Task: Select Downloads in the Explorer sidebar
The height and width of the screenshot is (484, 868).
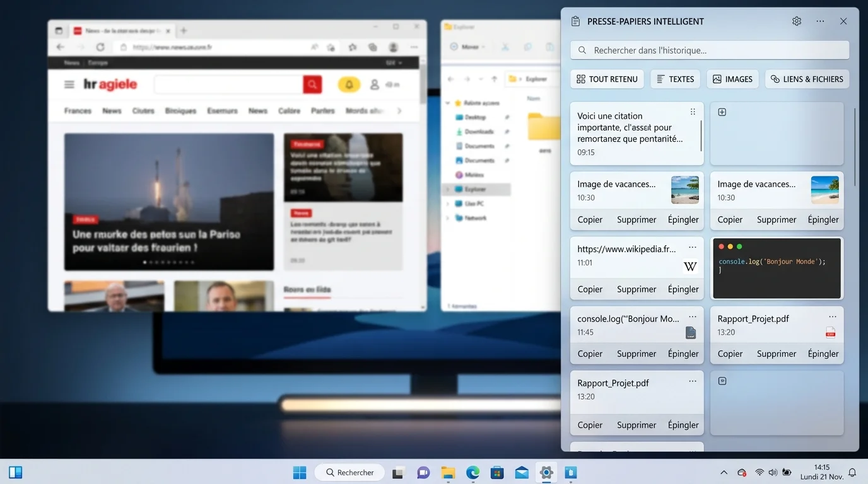Action: tap(479, 132)
